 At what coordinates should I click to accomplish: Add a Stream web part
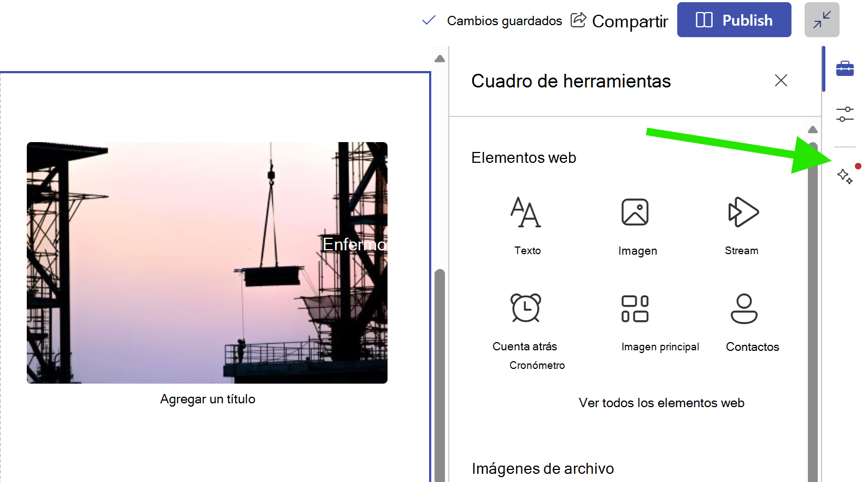(742, 226)
